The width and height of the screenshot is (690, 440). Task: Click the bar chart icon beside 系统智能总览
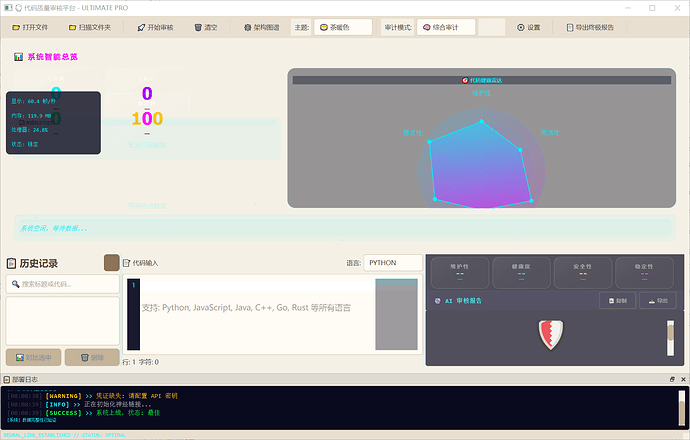(x=18, y=57)
